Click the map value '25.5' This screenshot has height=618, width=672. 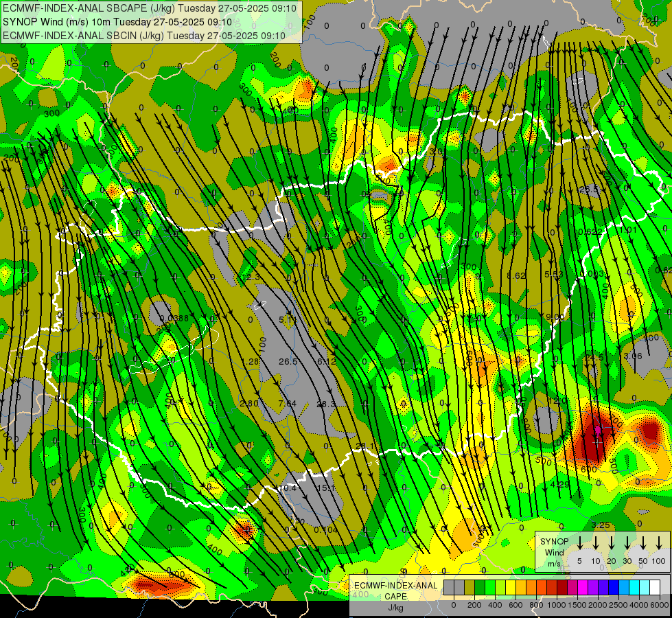click(x=588, y=189)
